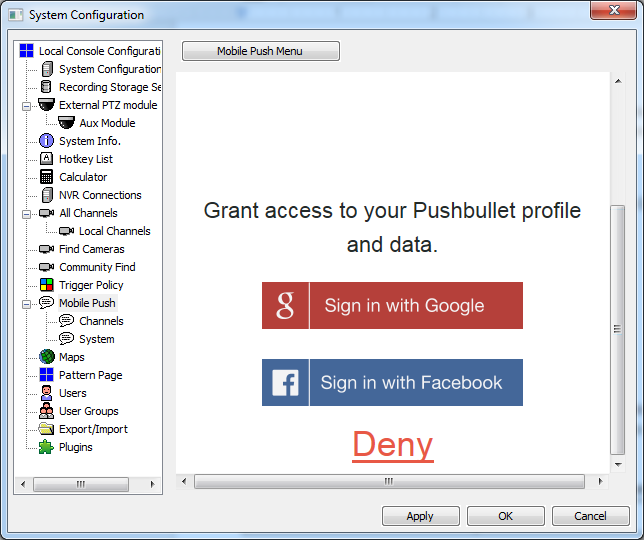
Task: Click the Community Find camera icon
Action: [46, 267]
